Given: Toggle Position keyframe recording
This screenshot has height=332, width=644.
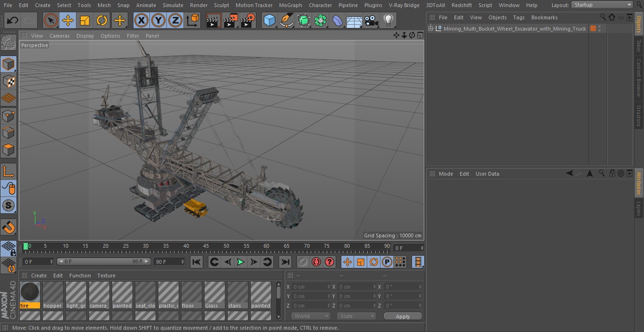Looking at the screenshot, I should 347,262.
